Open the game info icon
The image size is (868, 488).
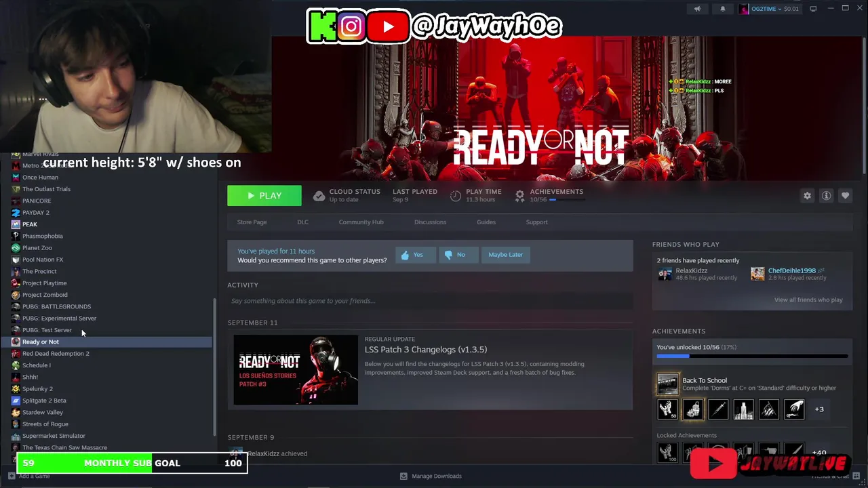pos(826,196)
